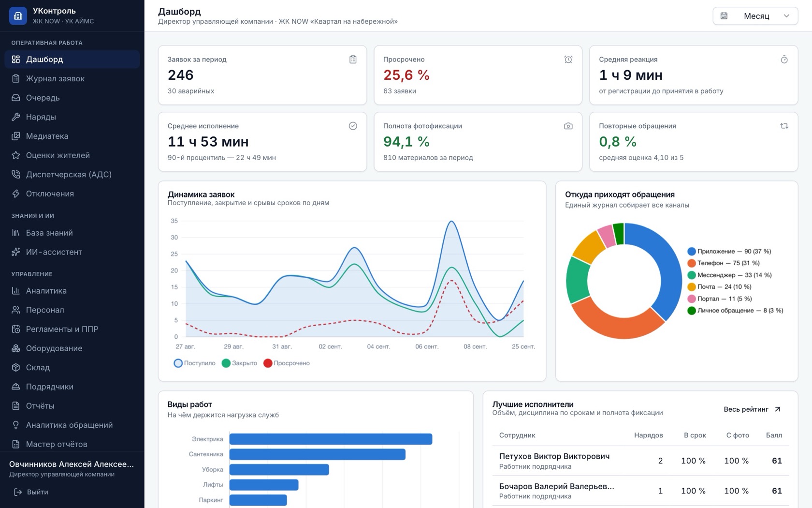Viewport: 812px width, 508px height.
Task: Select the Склад sidebar item
Action: pyautogui.click(x=72, y=367)
